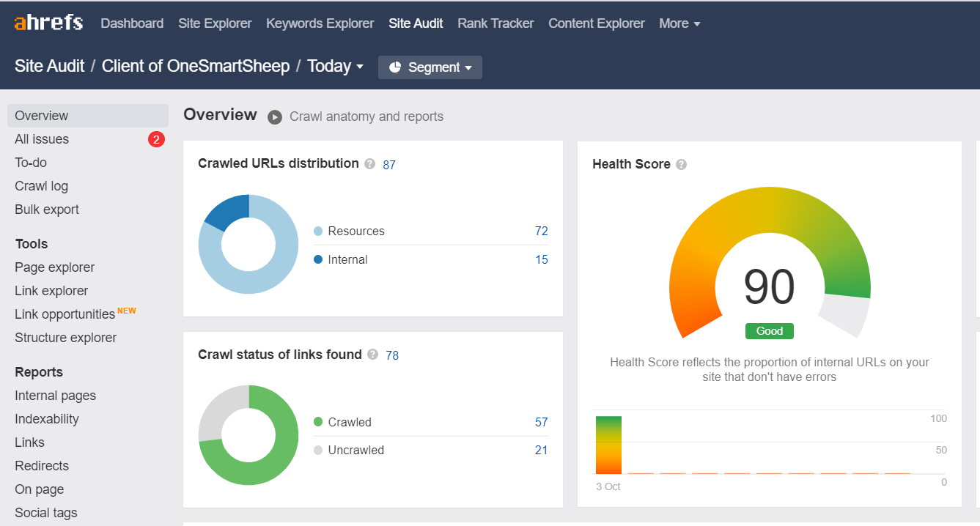Open Rank Tracker
This screenshot has height=526, width=980.
tap(495, 23)
